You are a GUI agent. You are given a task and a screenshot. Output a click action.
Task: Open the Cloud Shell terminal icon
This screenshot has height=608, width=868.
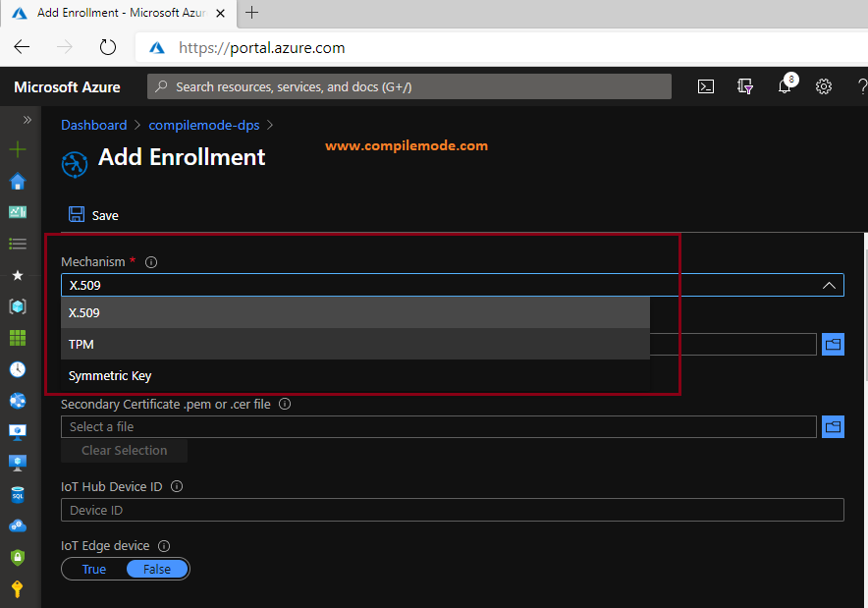tap(705, 86)
